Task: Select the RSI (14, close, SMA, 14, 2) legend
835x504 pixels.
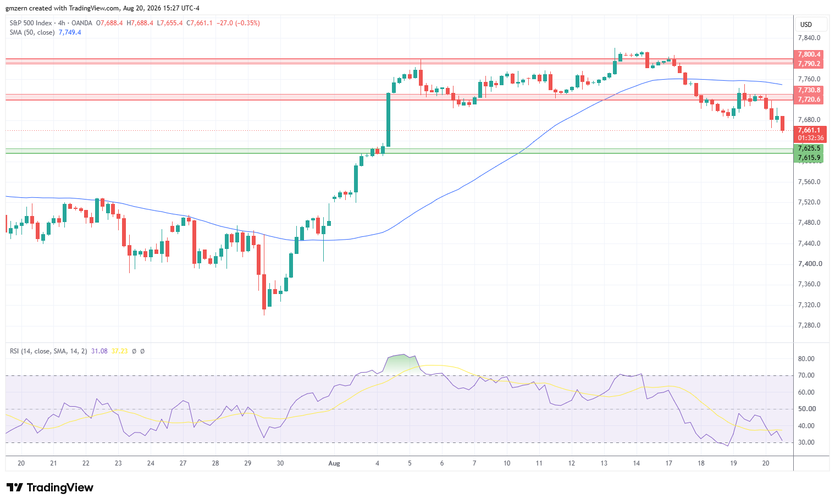Action: point(48,351)
